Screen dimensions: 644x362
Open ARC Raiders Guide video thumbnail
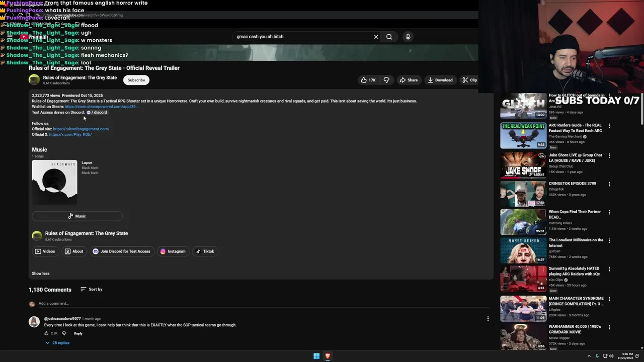523,135
